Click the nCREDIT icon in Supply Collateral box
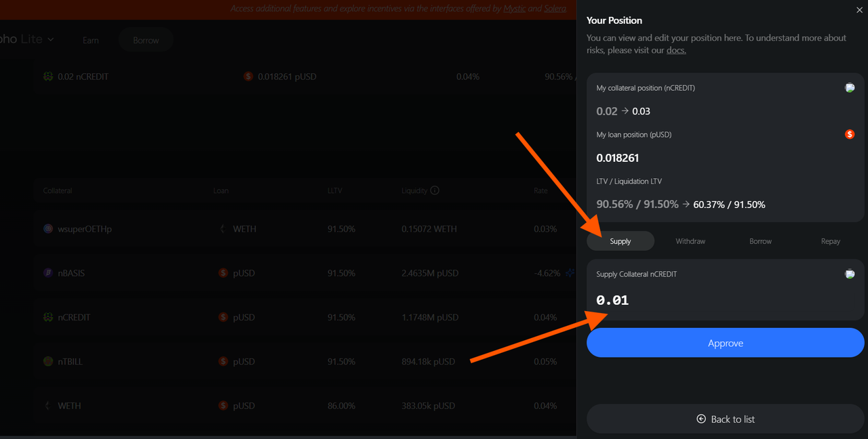 click(850, 274)
